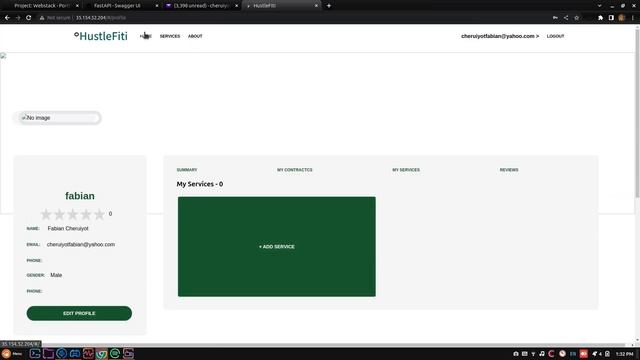Screen dimensions: 640x360
Task: Click the share page icon in address bar
Action: pos(566,18)
